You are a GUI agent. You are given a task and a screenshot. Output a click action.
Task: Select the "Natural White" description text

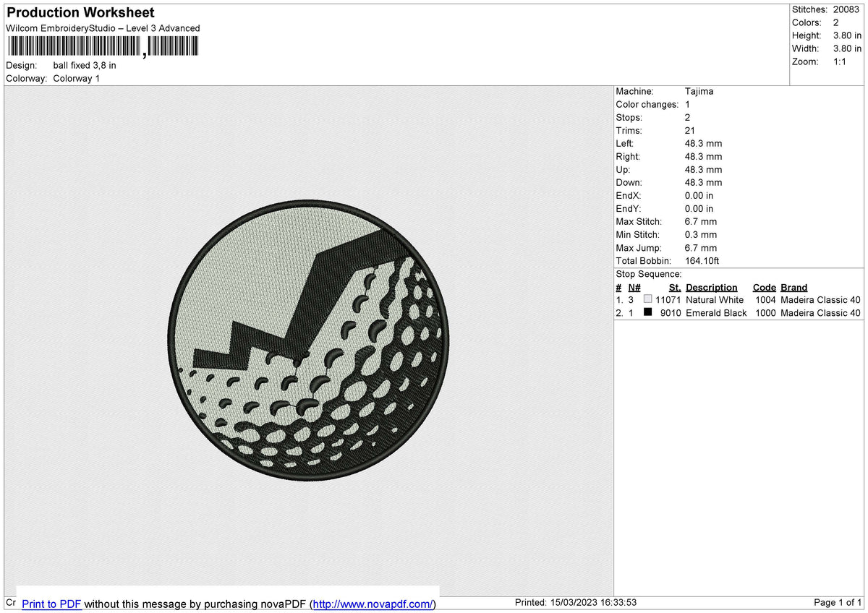pyautogui.click(x=715, y=299)
